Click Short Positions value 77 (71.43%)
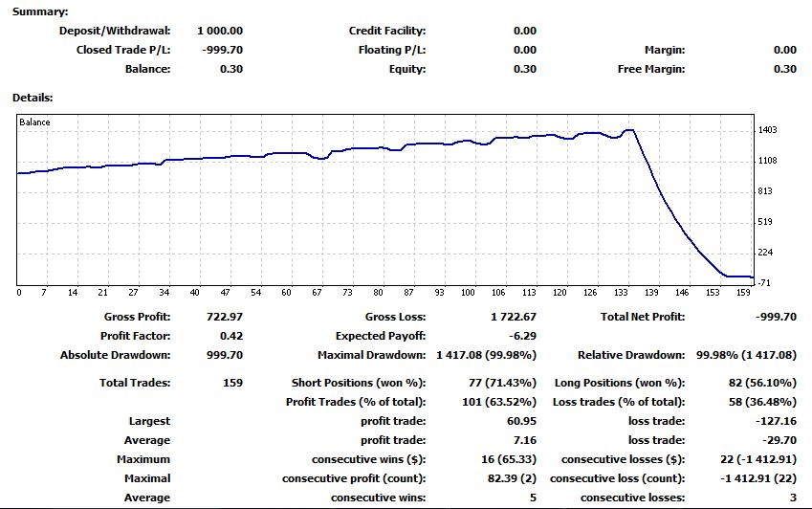This screenshot has width=812, height=509. coord(502,383)
